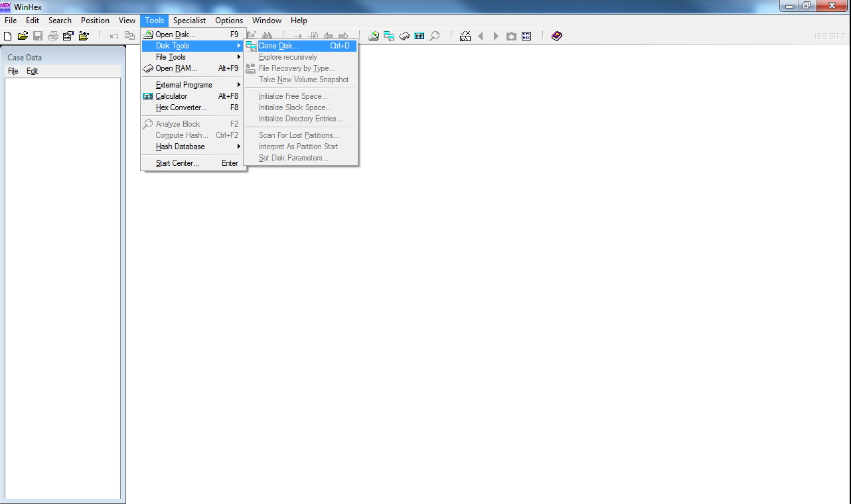Screen dimensions: 851x504
Task: Choose Open Disk... from Tools menu
Action: click(191, 34)
